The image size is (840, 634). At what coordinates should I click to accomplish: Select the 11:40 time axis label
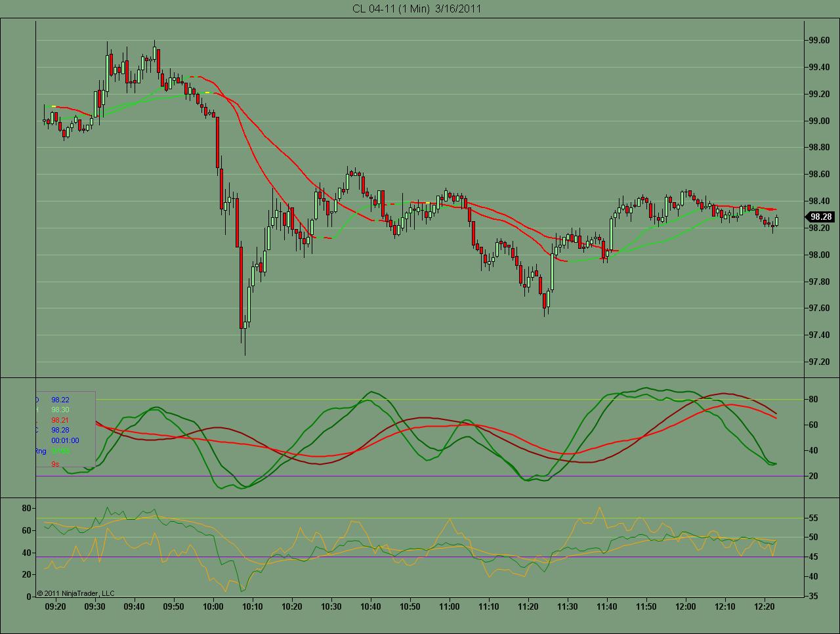point(607,607)
